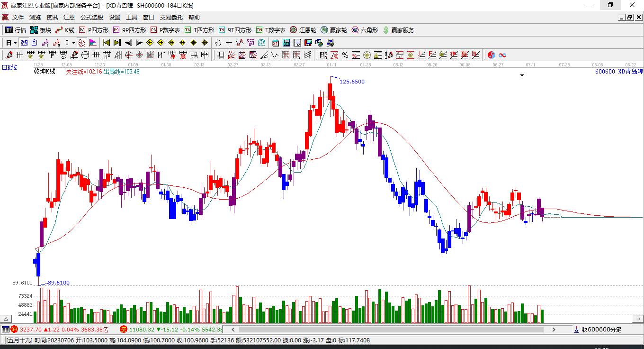Open the 江恩 menu

point(69,18)
